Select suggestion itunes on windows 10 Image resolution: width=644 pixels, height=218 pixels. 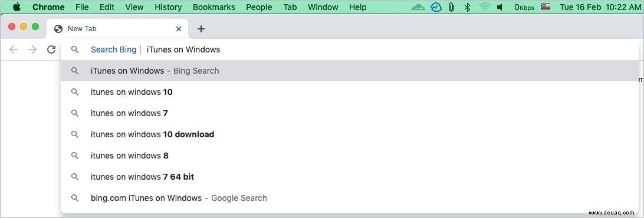click(x=350, y=92)
